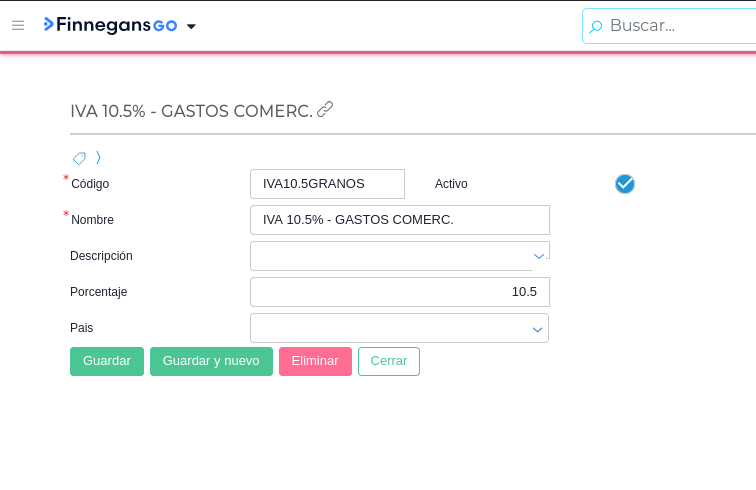Focus the Buscar search field
Image resolution: width=756 pixels, height=490 pixels.
pos(680,26)
